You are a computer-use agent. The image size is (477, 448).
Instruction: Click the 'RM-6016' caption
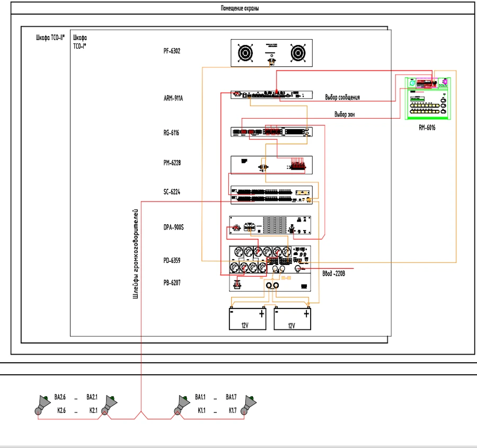click(x=427, y=128)
